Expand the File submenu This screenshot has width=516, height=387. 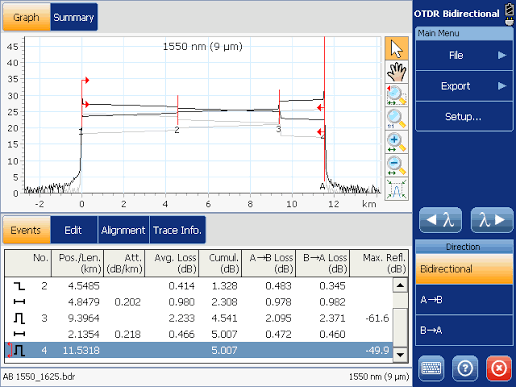coord(464,55)
